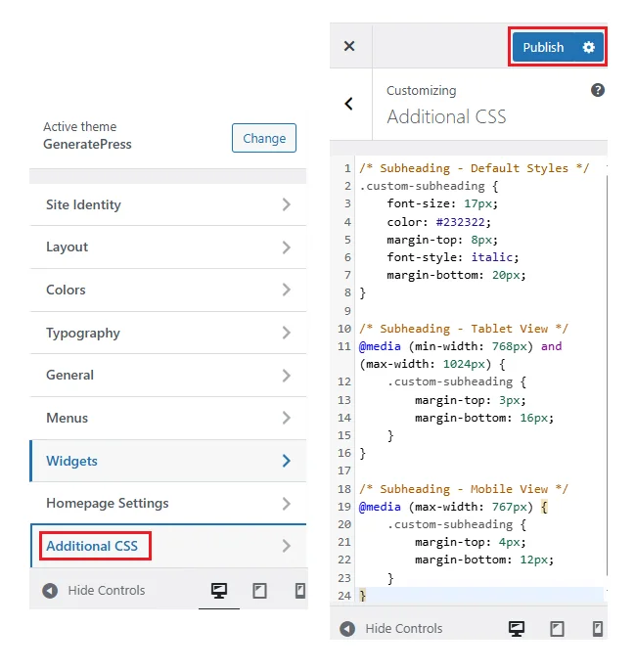Switch to desktop preview in left panel
This screenshot has width=636, height=672.
[x=219, y=591]
